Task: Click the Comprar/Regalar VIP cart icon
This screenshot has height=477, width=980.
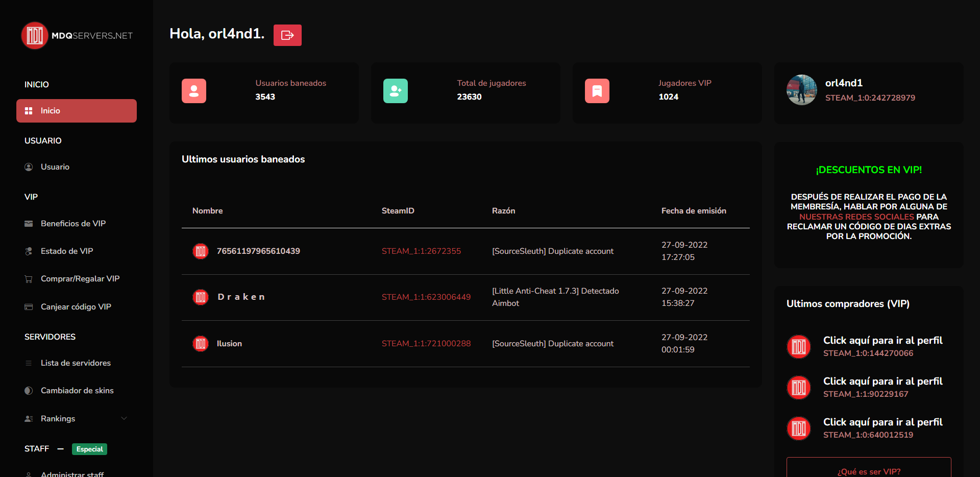Action: [29, 278]
